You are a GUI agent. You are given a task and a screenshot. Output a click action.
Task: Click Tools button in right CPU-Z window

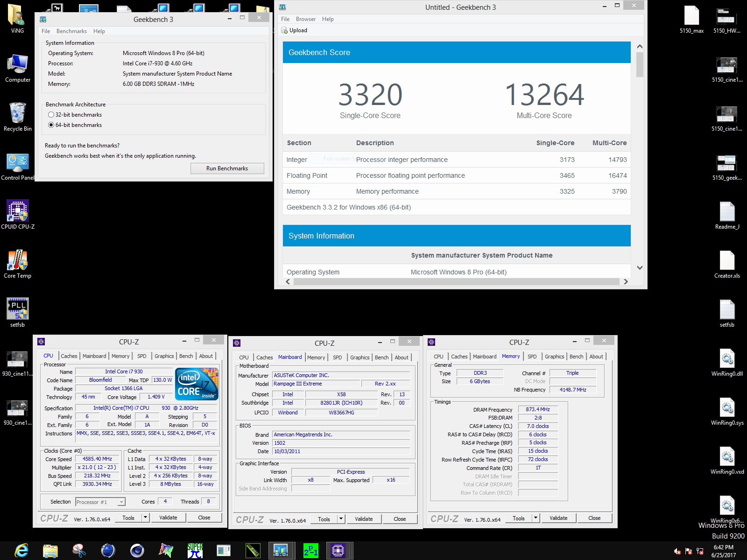[519, 518]
